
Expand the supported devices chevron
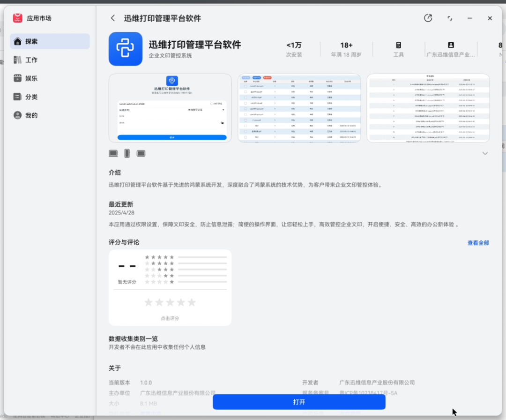[485, 153]
